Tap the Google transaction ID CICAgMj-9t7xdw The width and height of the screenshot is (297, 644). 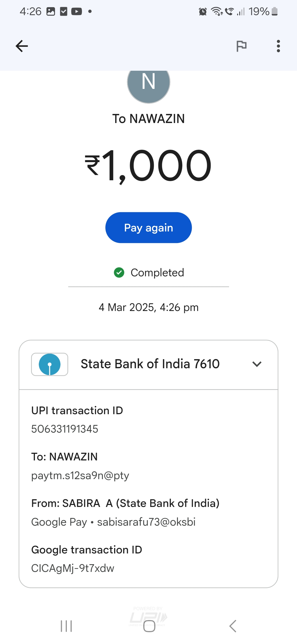pyautogui.click(x=73, y=568)
